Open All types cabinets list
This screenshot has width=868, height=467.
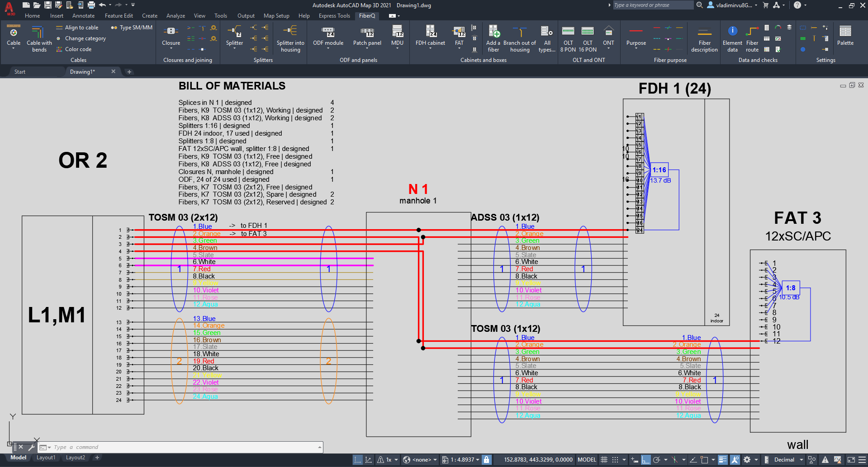click(547, 38)
